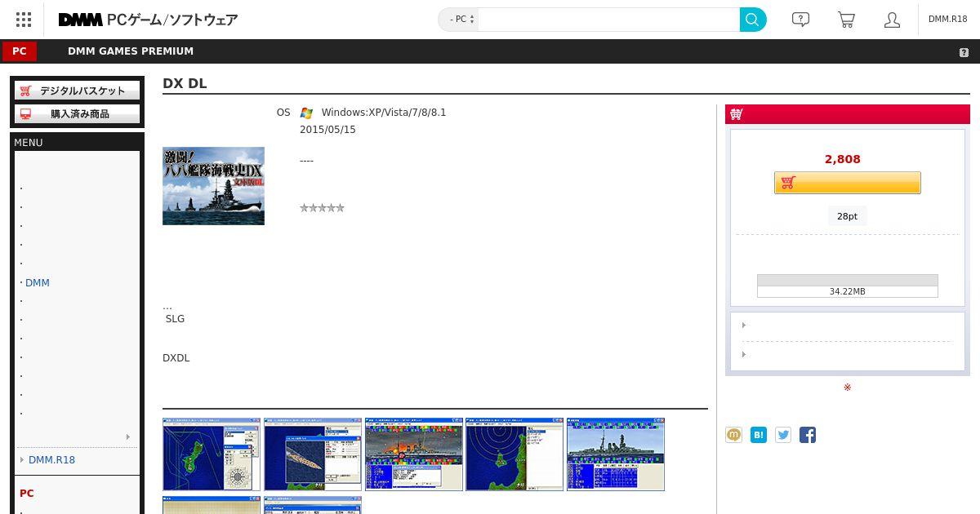The image size is (980, 514).
Task: Click the red cart icon in purchase header
Action: pyautogui.click(x=736, y=114)
